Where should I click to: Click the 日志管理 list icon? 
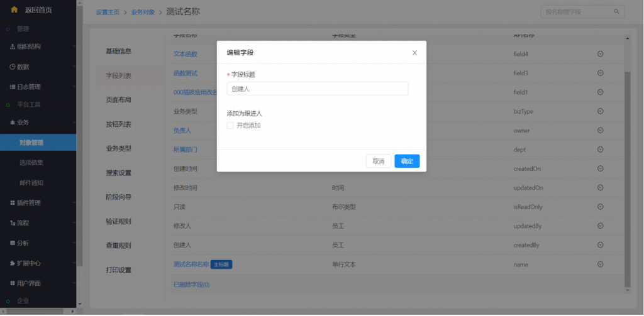(x=13, y=87)
